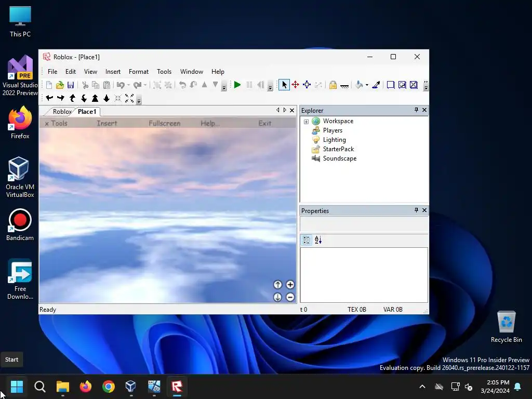Click the Ungroup selection icon
The height and width of the screenshot is (399, 532).
[168, 85]
